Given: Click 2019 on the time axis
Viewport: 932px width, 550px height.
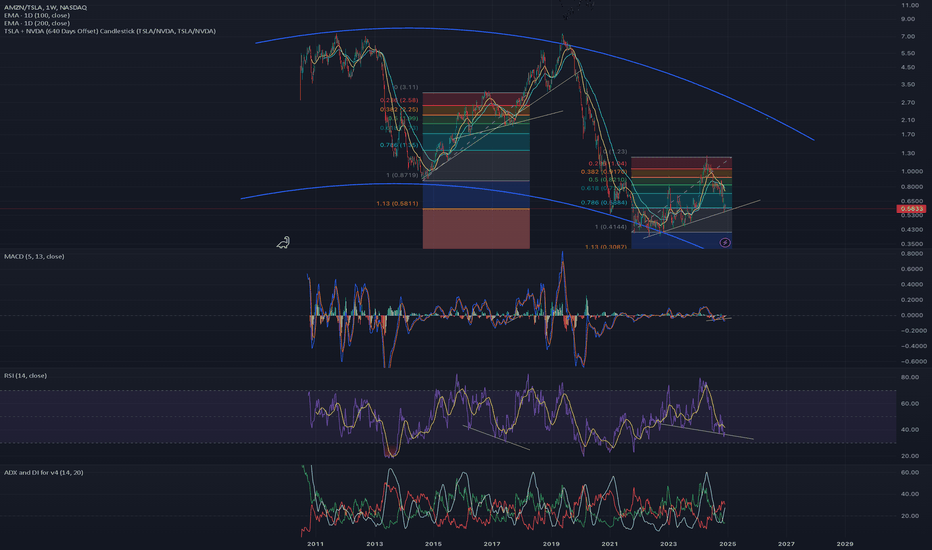Looking at the screenshot, I should click(x=551, y=543).
